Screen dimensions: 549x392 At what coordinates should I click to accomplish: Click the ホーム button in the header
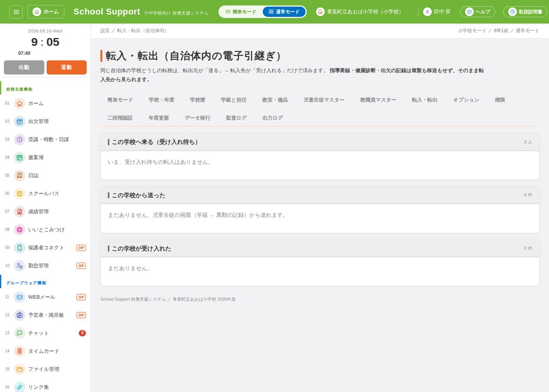tap(46, 11)
